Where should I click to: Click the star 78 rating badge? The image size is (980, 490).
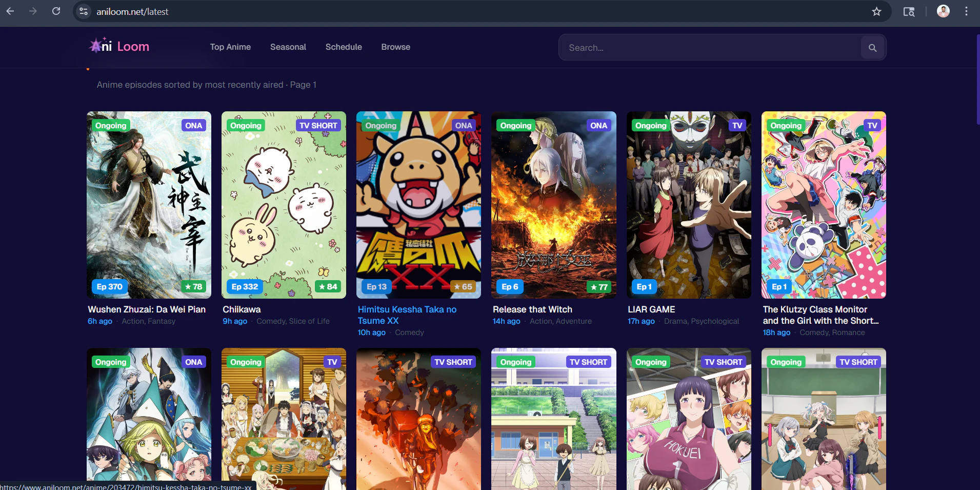[x=193, y=287]
